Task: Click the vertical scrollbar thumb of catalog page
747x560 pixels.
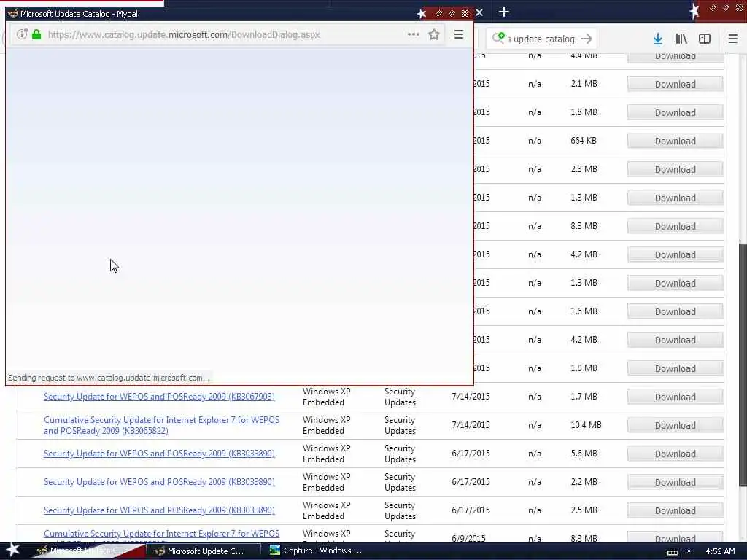Action: point(742,365)
